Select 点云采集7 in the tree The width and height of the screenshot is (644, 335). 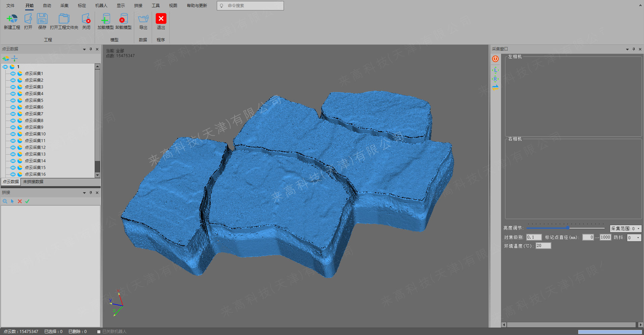point(34,114)
